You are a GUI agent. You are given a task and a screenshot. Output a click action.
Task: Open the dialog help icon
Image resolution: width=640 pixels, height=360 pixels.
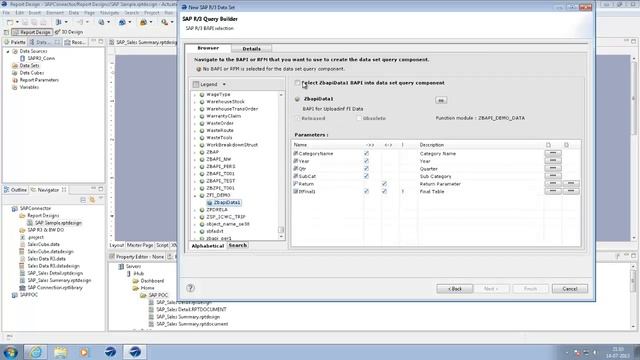(190, 288)
